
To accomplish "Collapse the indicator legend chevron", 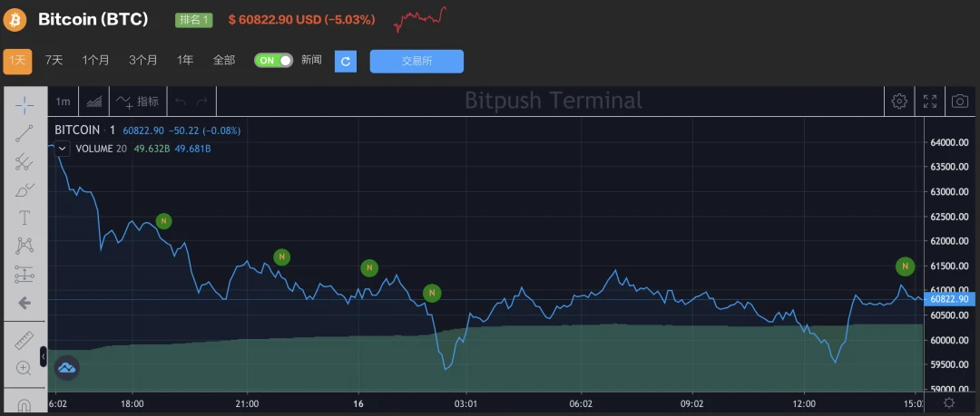I will pyautogui.click(x=62, y=149).
